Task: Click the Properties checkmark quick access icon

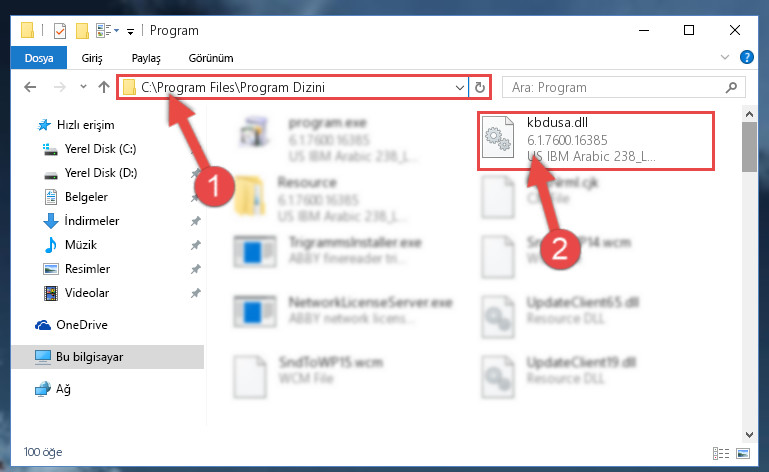Action: 59,31
